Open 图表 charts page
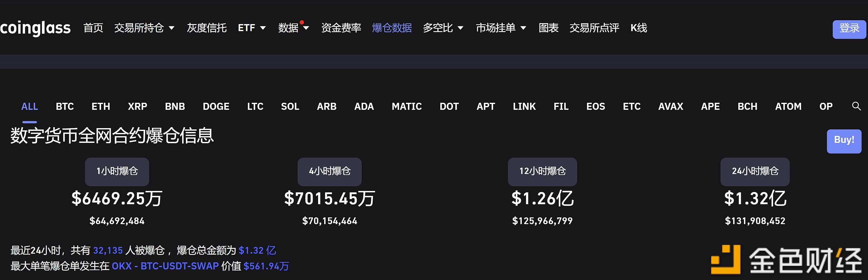Image resolution: width=868 pixels, height=280 pixels. [x=549, y=28]
